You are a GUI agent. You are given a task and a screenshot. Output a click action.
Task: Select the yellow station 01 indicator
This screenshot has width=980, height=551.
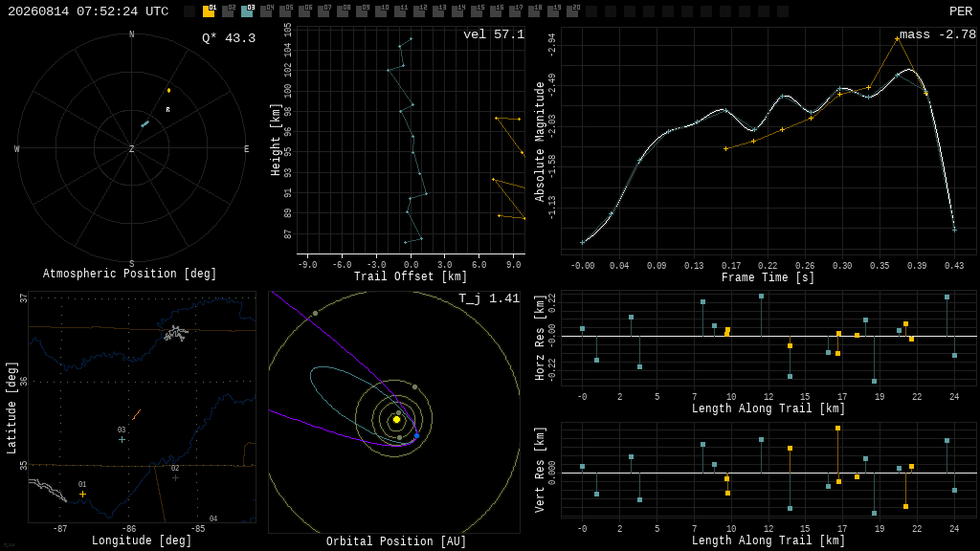coord(209,11)
